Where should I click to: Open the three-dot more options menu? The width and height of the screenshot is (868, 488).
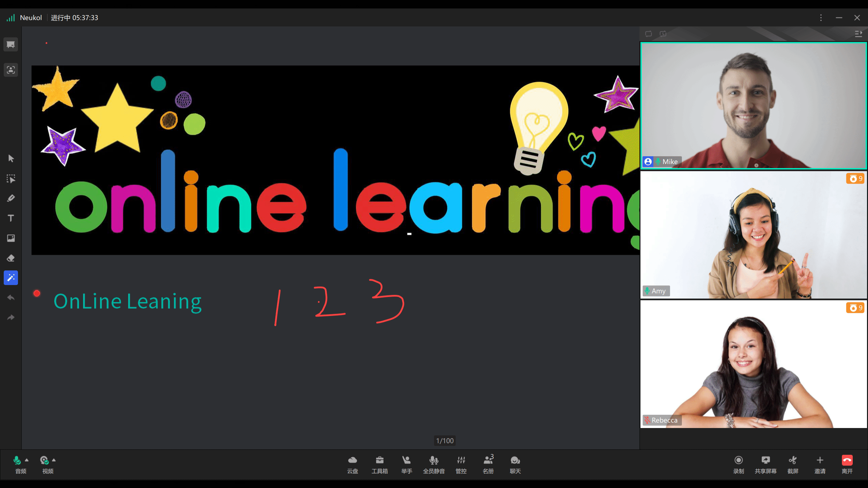(x=821, y=18)
